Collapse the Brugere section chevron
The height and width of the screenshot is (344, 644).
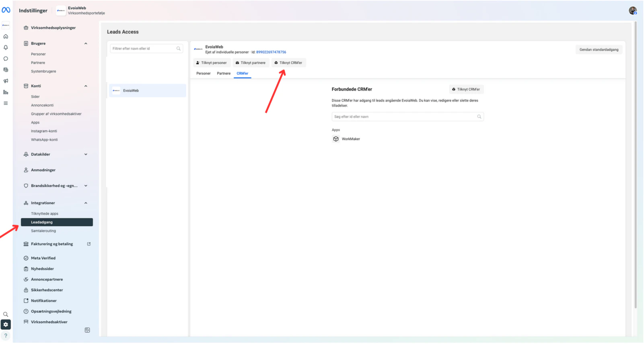tap(86, 43)
